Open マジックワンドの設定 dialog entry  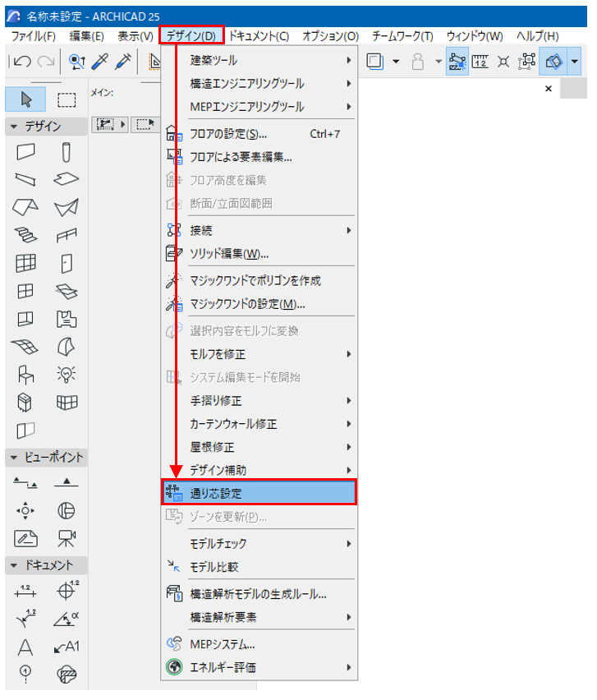point(259,304)
